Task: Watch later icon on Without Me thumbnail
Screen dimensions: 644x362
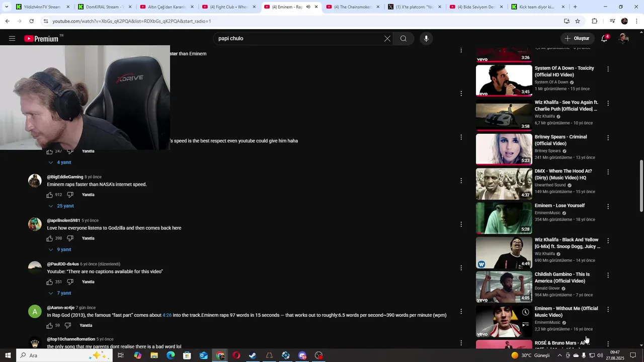Action: pos(525,312)
